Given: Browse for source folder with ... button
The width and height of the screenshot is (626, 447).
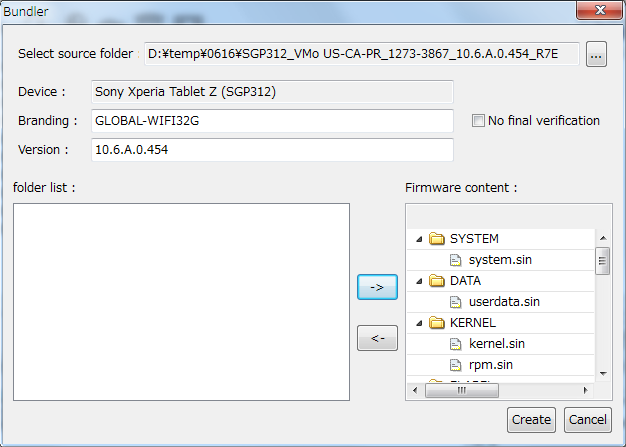Looking at the screenshot, I should pyautogui.click(x=596, y=54).
